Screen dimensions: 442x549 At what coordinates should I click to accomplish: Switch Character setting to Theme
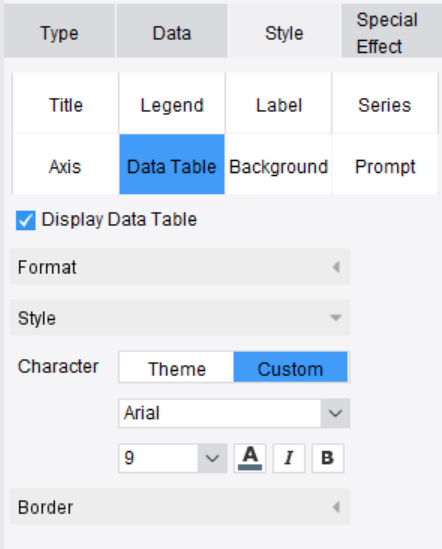[177, 367]
